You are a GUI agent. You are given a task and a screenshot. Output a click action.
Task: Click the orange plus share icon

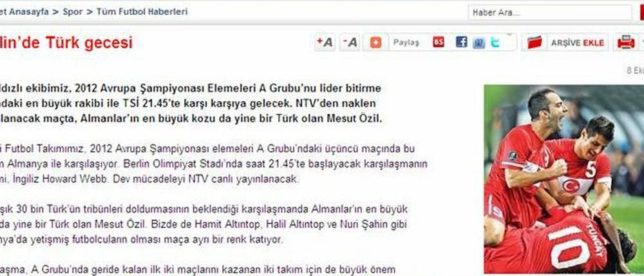375,43
